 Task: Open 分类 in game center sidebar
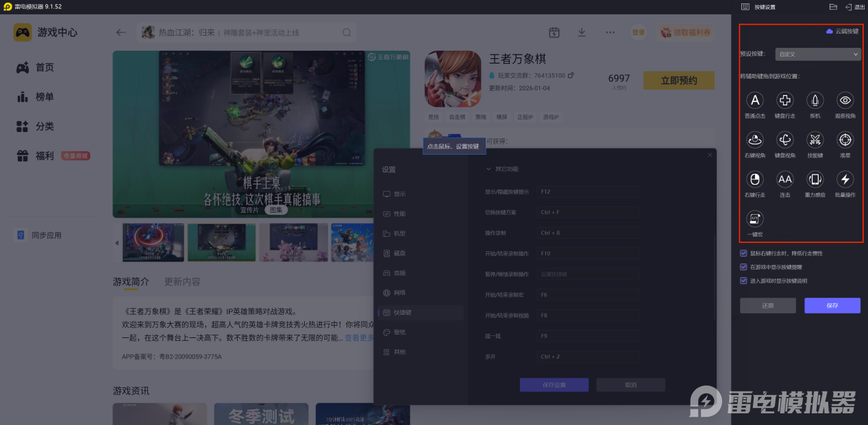coord(45,126)
